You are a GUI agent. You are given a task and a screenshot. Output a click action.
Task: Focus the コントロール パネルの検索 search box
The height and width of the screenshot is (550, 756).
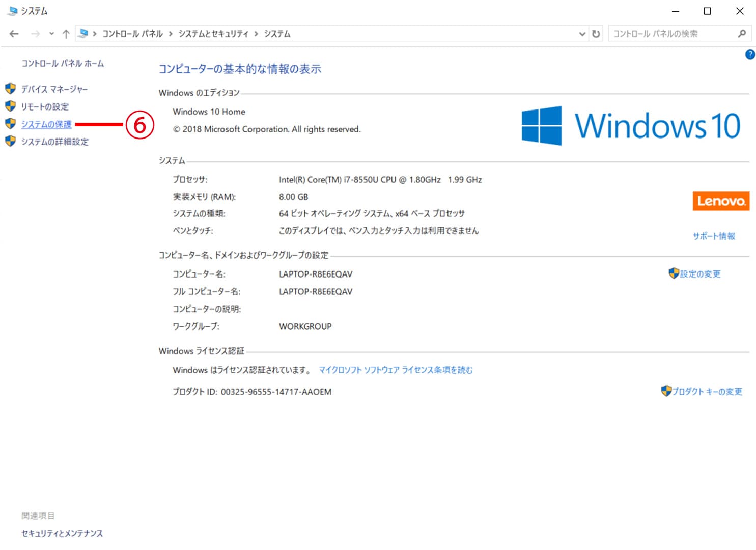673,34
